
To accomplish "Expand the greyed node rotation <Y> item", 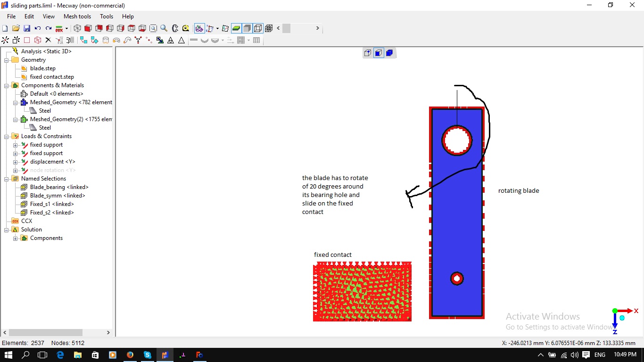I will (x=15, y=170).
